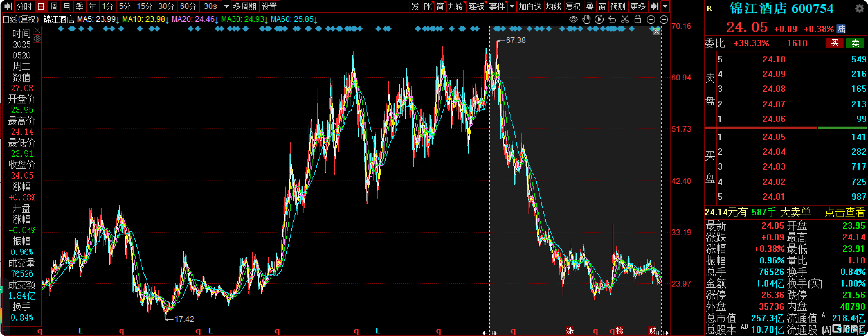The image size is (868, 336).
Task: Click the cyan MA60 indicator label
Action: point(294,19)
